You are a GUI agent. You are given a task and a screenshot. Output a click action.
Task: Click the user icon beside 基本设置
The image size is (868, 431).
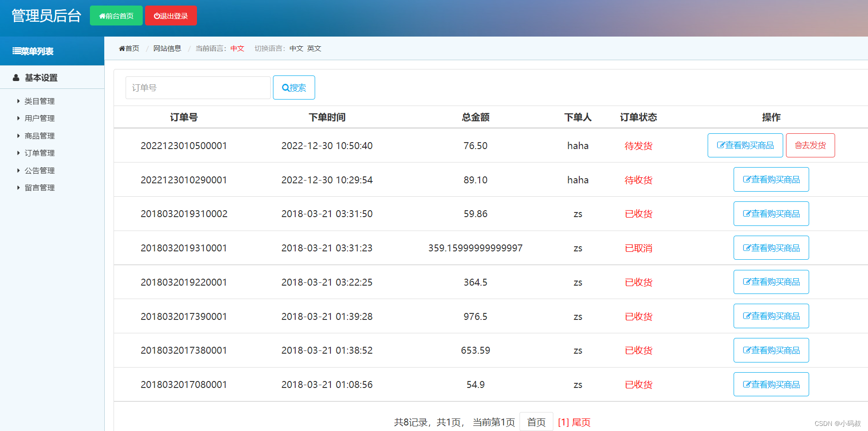pos(16,78)
